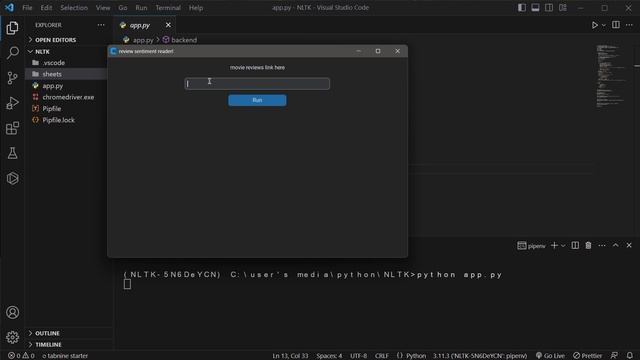The height and width of the screenshot is (360, 640).
Task: Change line endings via CRLF
Action: click(x=382, y=356)
